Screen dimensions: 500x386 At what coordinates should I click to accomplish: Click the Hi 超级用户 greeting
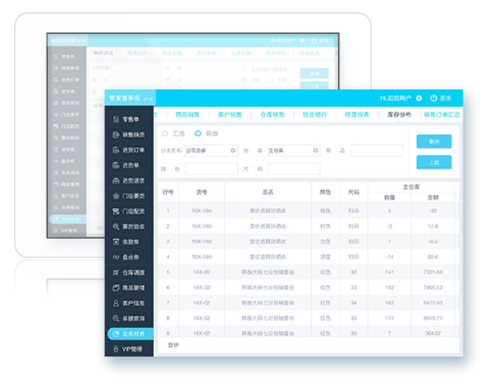(395, 98)
